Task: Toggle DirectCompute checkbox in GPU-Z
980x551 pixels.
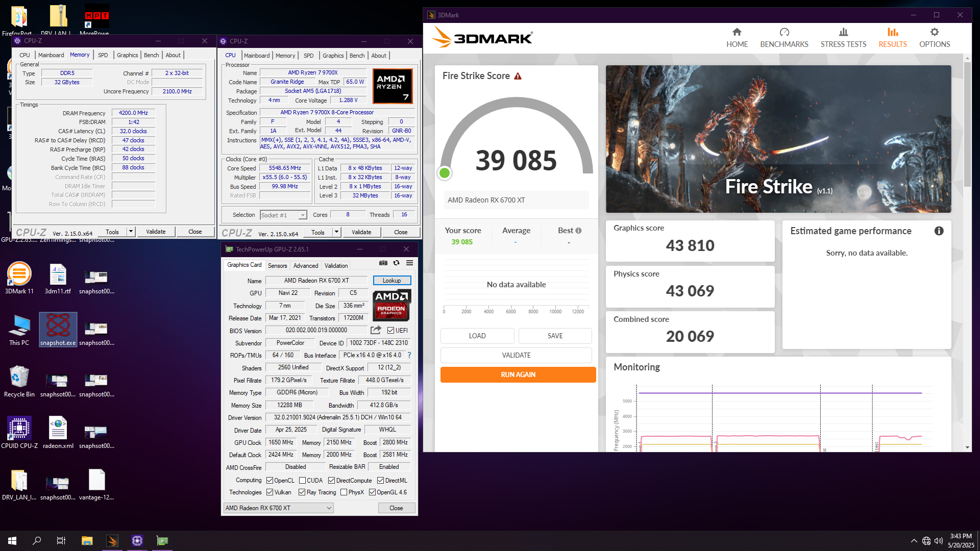Action: [x=332, y=481]
